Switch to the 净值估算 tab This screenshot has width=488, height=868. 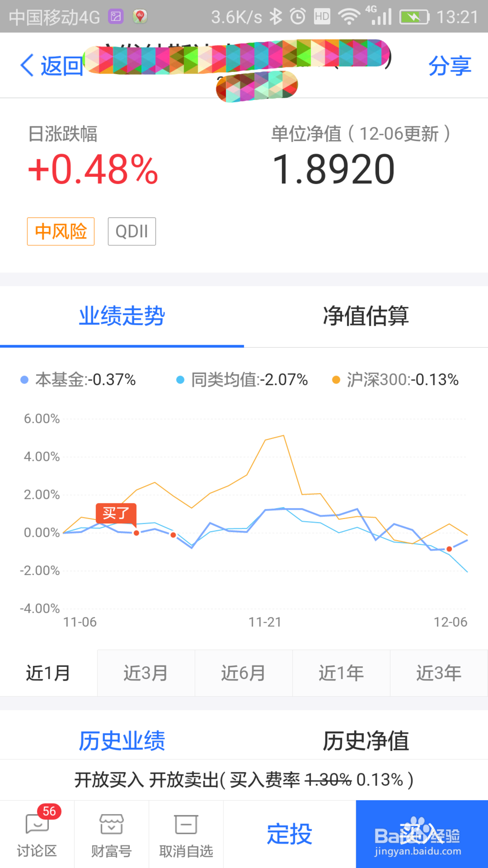[366, 316]
